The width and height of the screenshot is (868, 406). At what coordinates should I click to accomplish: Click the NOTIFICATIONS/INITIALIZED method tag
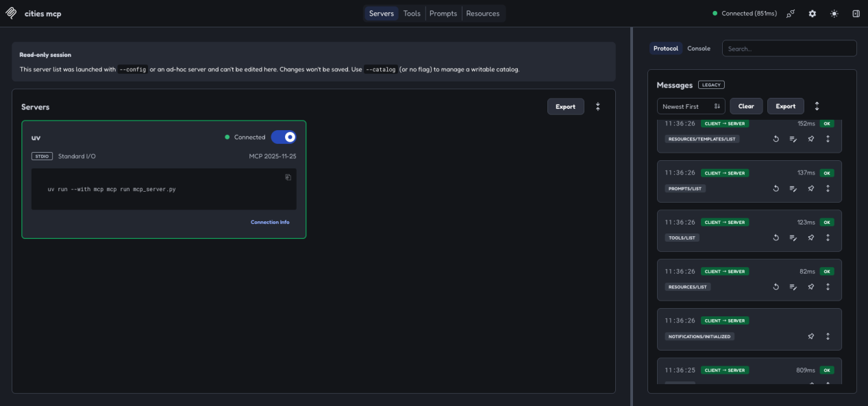pos(699,336)
